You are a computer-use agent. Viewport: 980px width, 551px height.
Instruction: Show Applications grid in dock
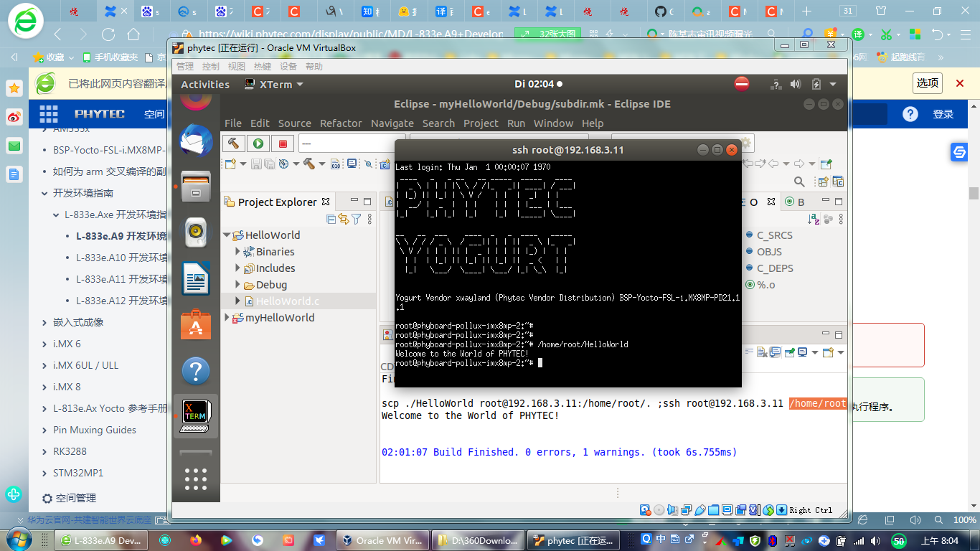tap(196, 479)
